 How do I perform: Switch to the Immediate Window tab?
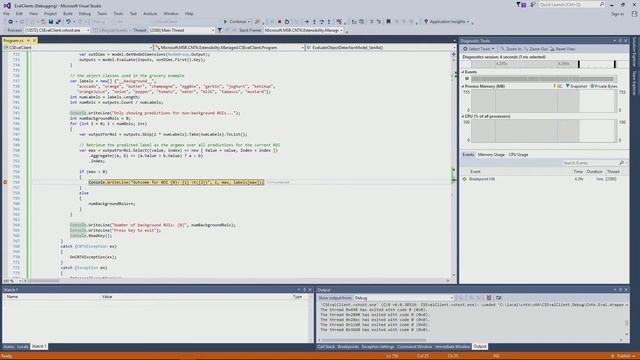click(452, 347)
